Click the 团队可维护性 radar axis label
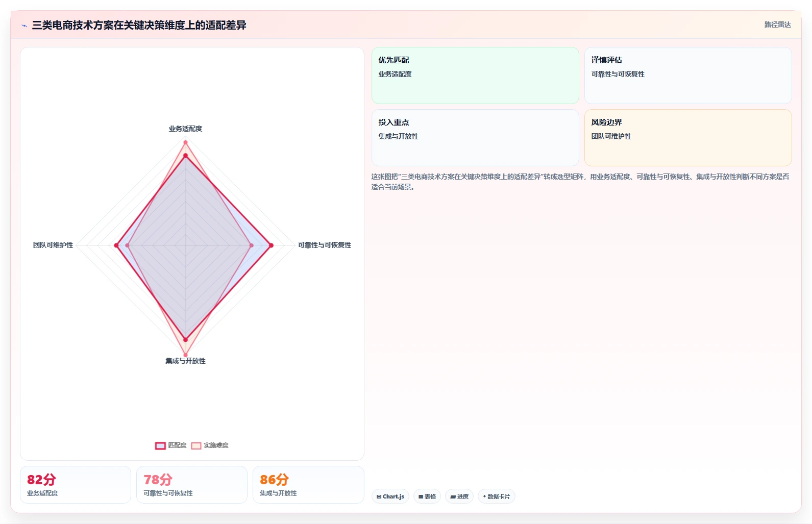The image size is (812, 524). tap(53, 245)
